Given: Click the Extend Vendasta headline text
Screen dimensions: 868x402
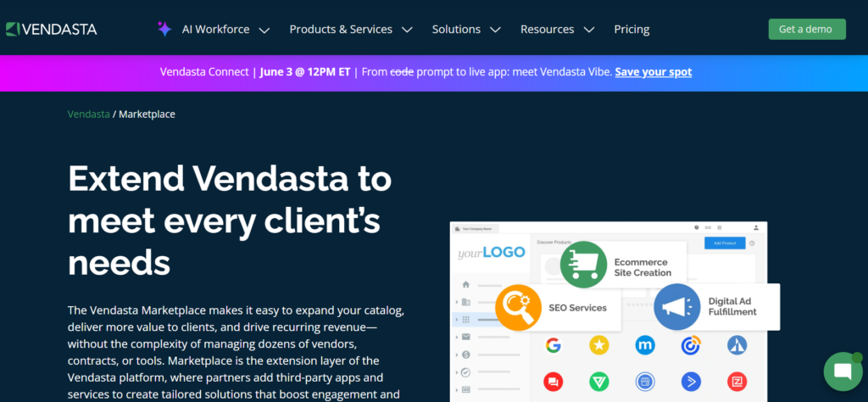Looking at the screenshot, I should point(230,221).
